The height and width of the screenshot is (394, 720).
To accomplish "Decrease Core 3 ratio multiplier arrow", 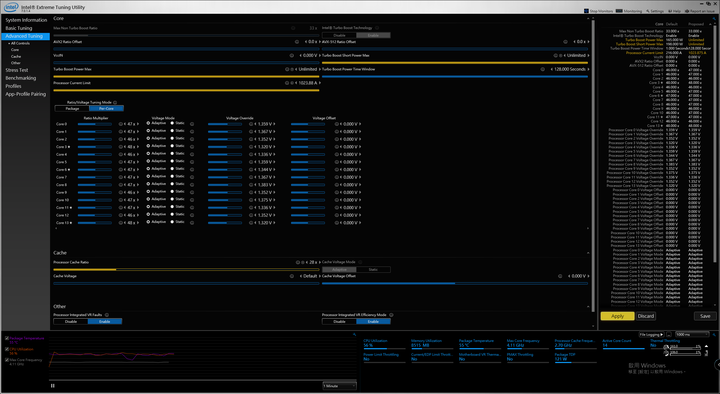I will 125,147.
